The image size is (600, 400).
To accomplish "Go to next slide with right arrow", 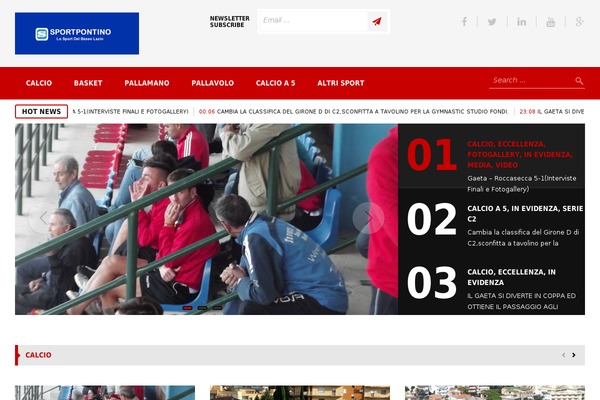I will 368,218.
